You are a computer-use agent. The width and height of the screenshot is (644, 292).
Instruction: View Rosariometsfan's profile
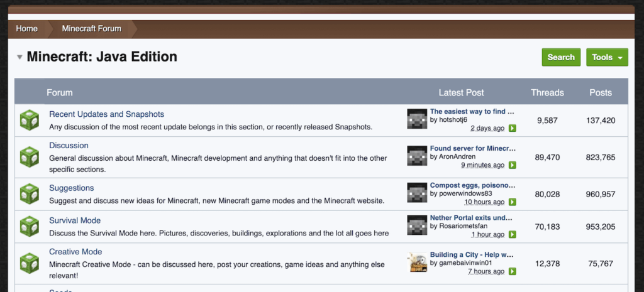(464, 226)
